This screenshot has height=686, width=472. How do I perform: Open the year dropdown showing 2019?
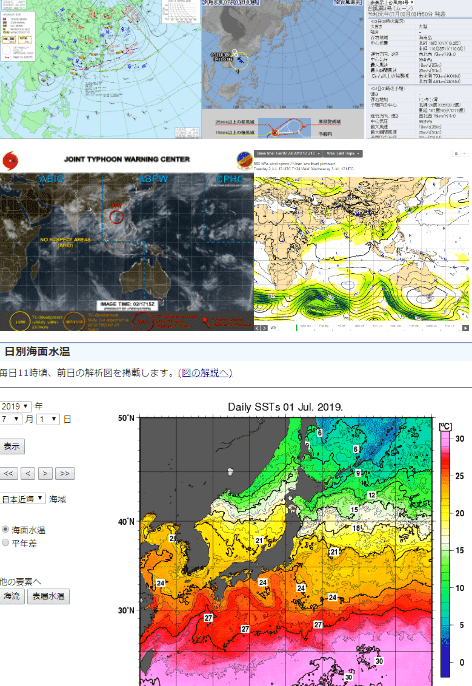(x=15, y=406)
